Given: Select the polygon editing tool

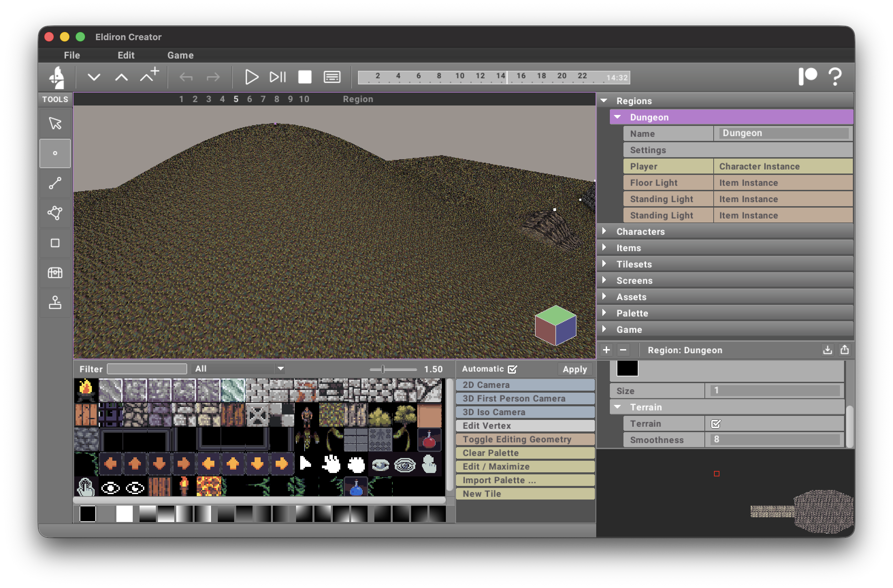Looking at the screenshot, I should 55,213.
